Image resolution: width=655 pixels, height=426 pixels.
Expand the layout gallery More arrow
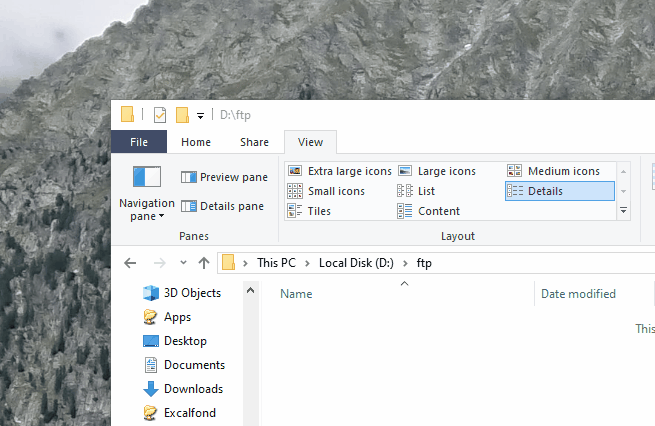pyautogui.click(x=623, y=210)
